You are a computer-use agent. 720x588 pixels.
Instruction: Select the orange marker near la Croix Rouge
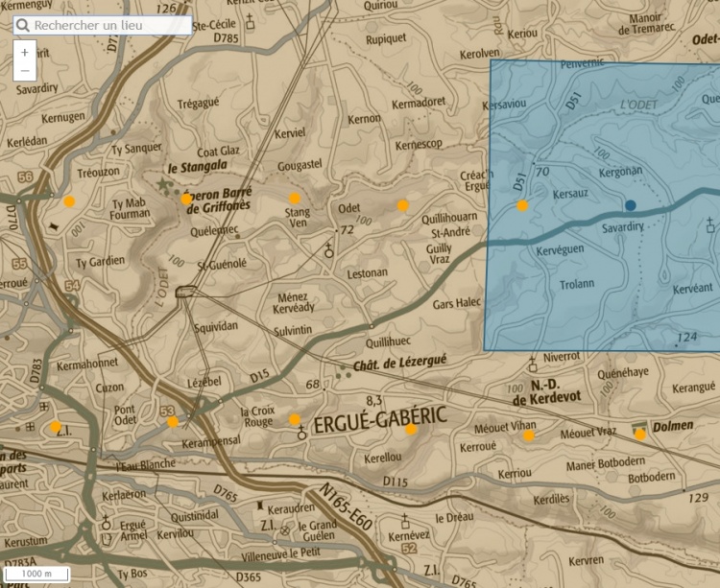point(295,419)
